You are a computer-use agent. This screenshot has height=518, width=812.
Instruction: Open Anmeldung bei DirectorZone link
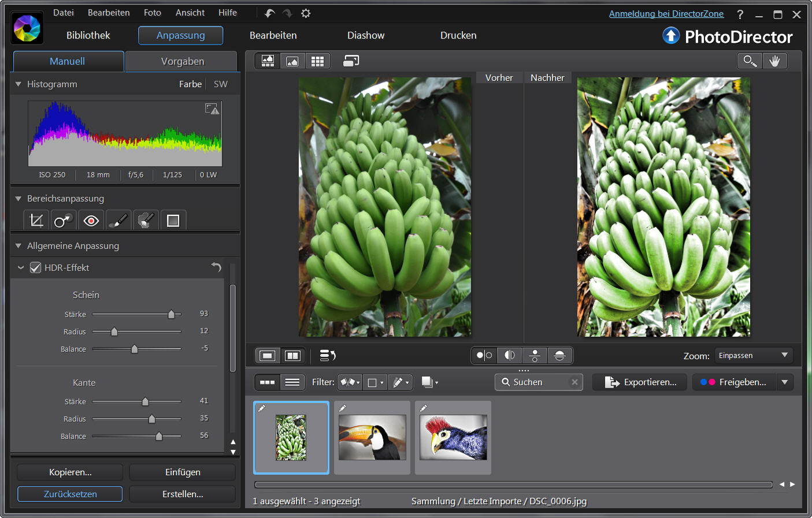pyautogui.click(x=666, y=14)
